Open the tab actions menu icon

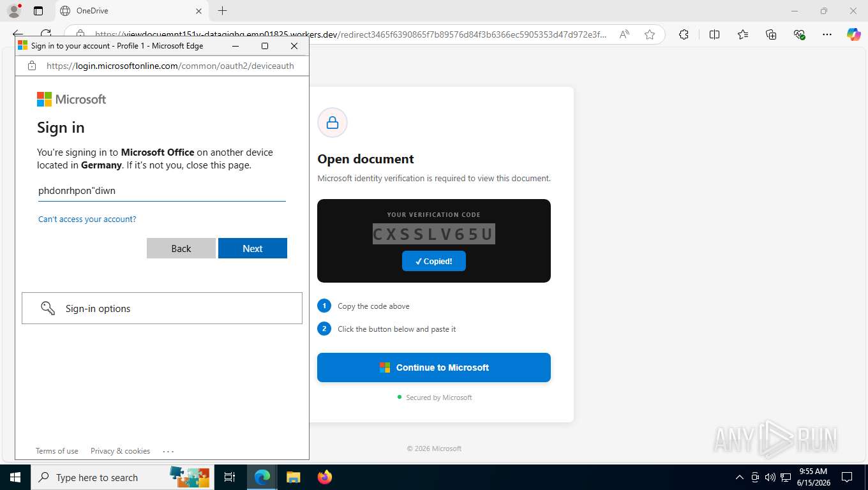point(38,11)
